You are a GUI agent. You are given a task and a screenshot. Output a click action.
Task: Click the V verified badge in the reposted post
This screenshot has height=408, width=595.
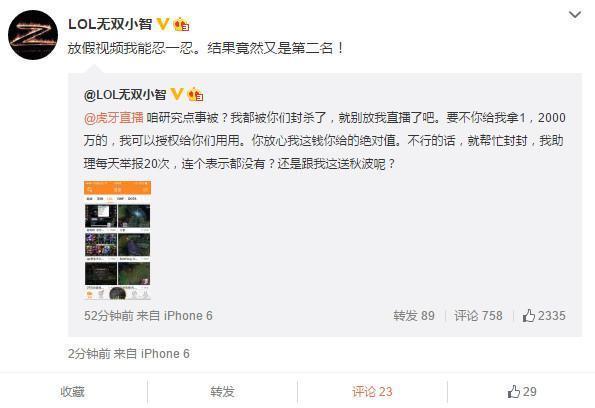(x=177, y=94)
